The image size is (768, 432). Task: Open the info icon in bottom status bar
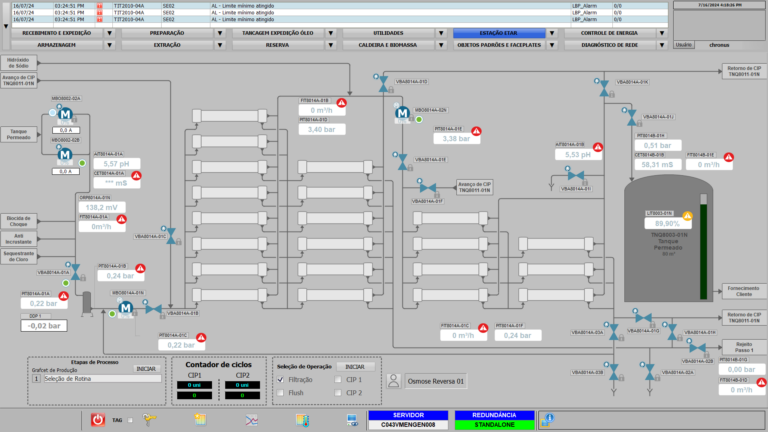pyautogui.click(x=547, y=420)
